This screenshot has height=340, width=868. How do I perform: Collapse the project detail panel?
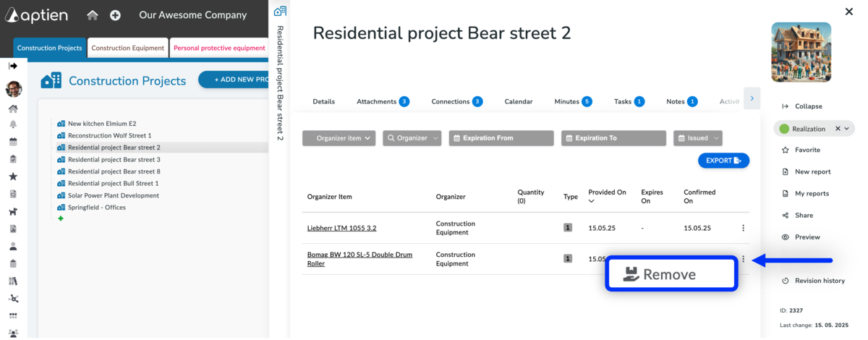tap(807, 106)
